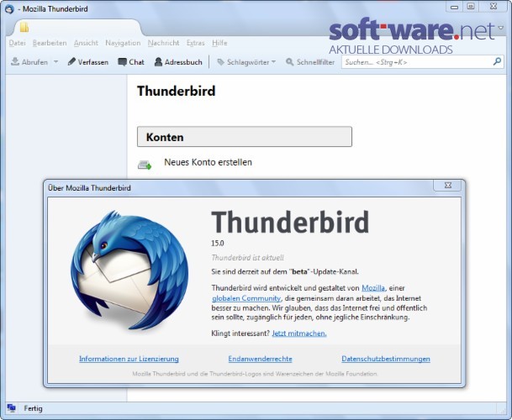The height and width of the screenshot is (420, 512).
Task: Click the online status icon in status bar
Action: pos(12,408)
